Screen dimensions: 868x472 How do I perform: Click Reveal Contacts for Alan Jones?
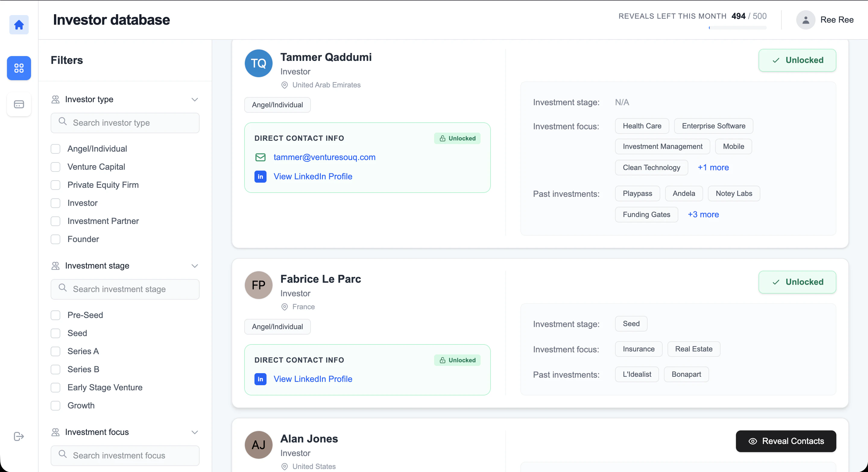pyautogui.click(x=786, y=441)
